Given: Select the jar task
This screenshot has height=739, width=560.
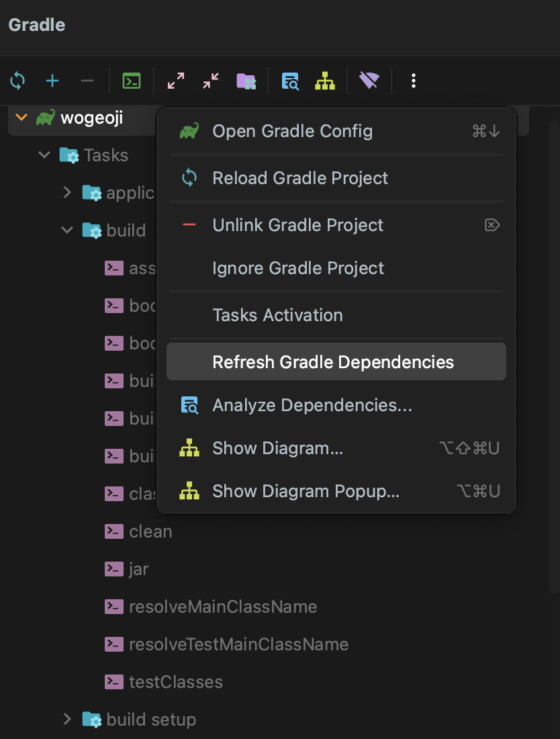Looking at the screenshot, I should (138, 569).
